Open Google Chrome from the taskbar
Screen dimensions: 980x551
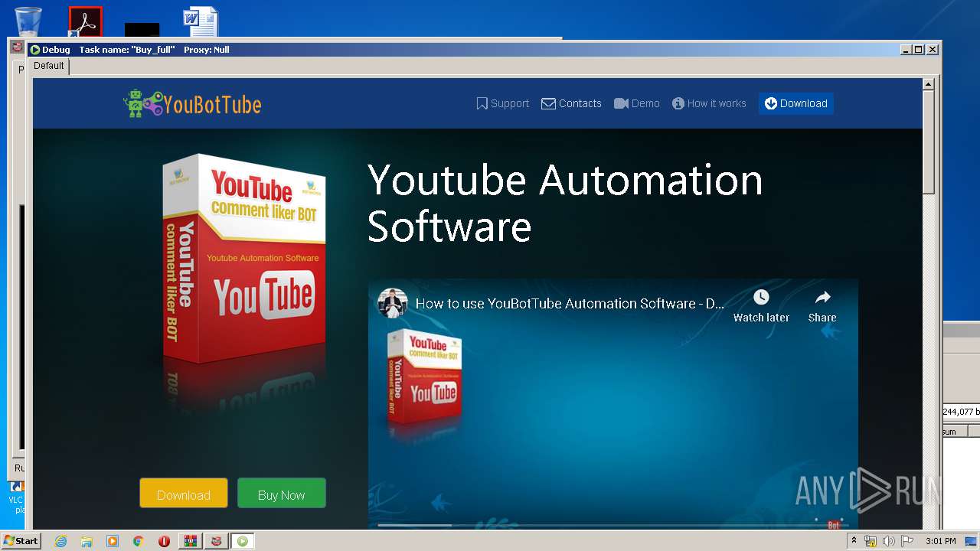click(139, 541)
